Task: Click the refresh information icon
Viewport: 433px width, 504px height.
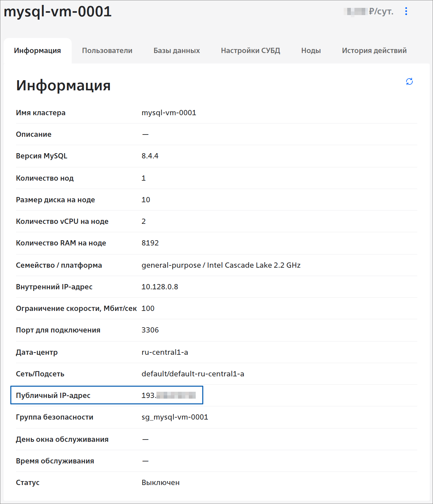Action: pos(409,81)
